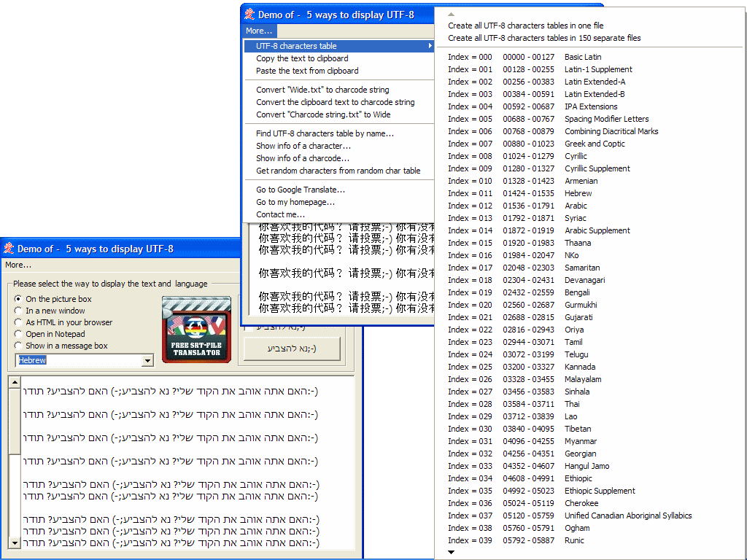Select "As HTML in your browser" option

click(x=18, y=322)
